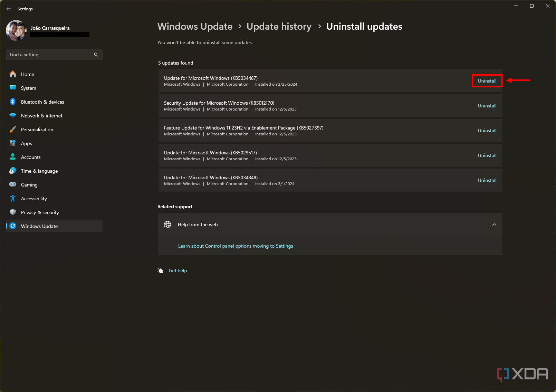The width and height of the screenshot is (556, 392).
Task: Open Time & language globe icon
Action: [13, 171]
